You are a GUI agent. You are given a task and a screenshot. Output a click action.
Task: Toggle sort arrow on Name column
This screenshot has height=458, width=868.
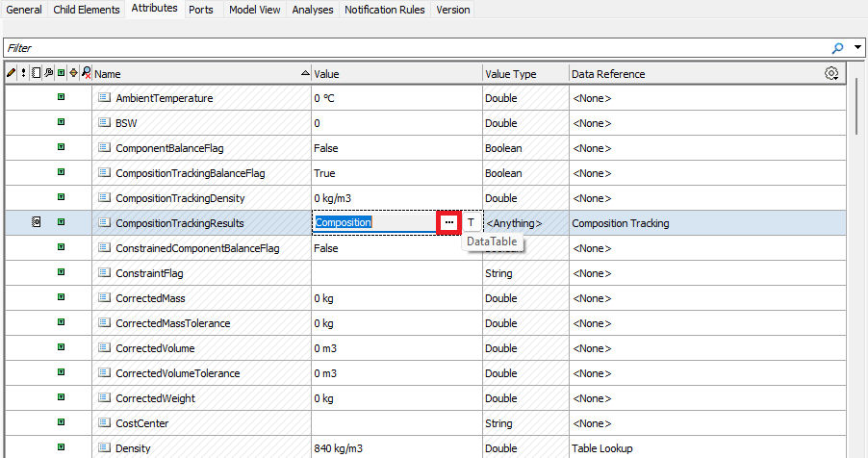pyautogui.click(x=305, y=73)
